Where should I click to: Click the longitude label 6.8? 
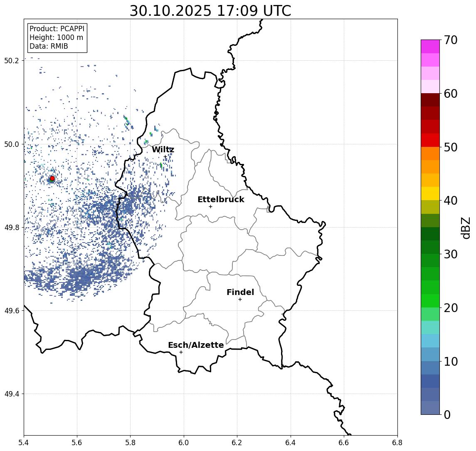point(397,443)
